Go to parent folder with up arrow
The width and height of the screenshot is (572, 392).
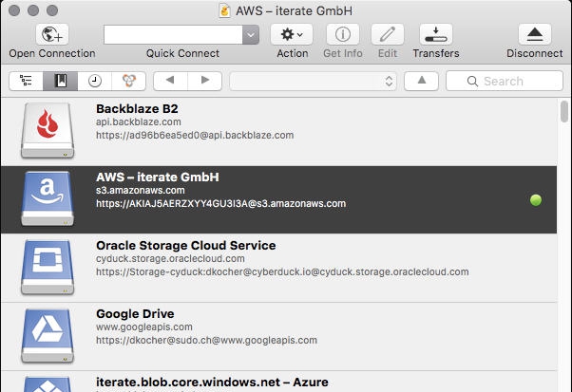[x=420, y=81]
